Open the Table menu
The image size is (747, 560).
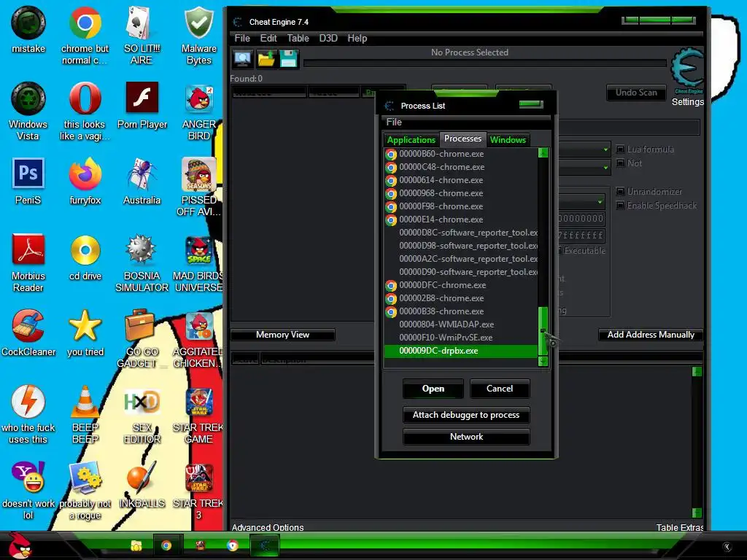click(298, 38)
